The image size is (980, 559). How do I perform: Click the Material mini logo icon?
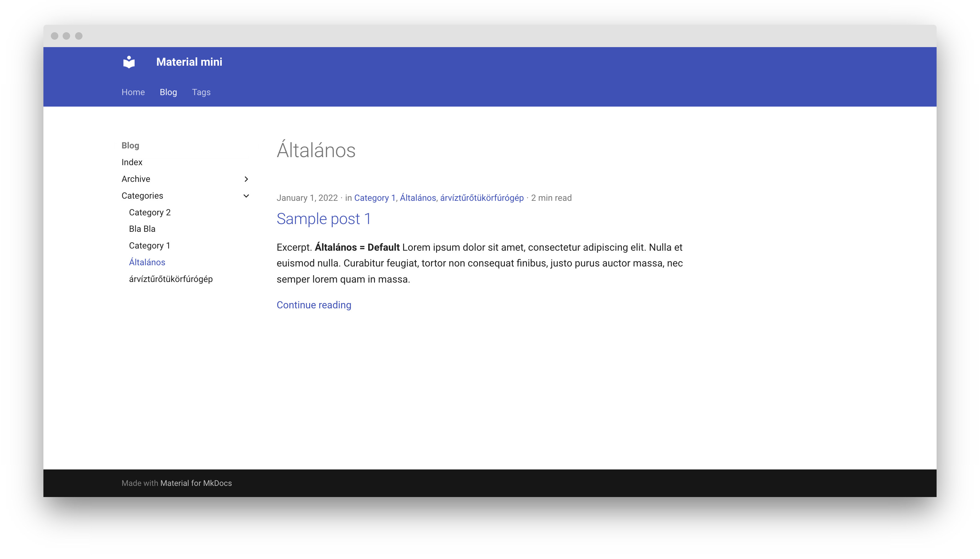click(x=129, y=62)
